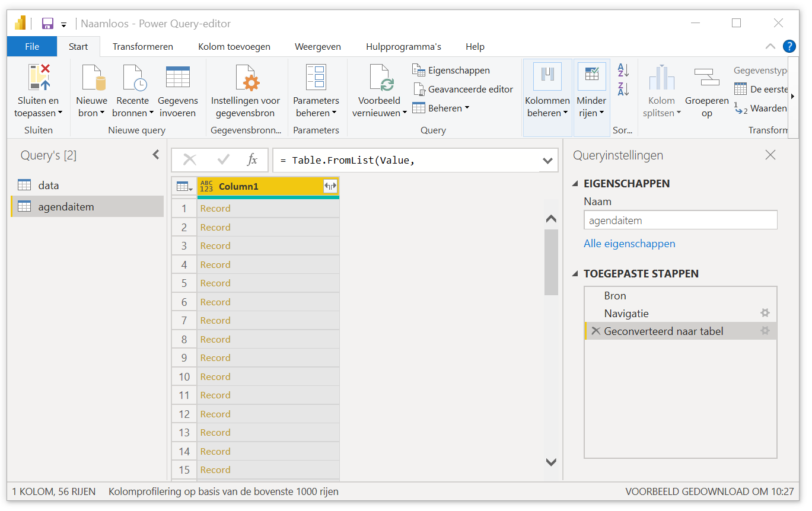Click the Start tab
Viewport: 812px width, 511px height.
coord(78,46)
